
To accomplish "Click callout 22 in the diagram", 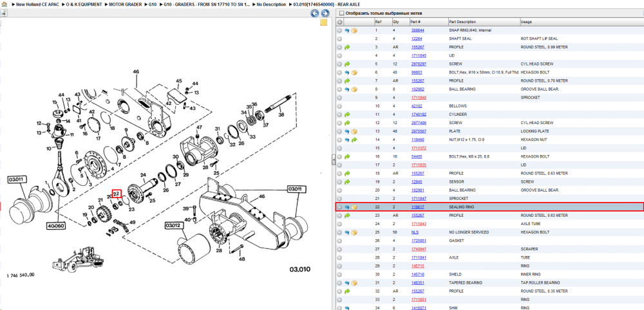I will (x=117, y=193).
